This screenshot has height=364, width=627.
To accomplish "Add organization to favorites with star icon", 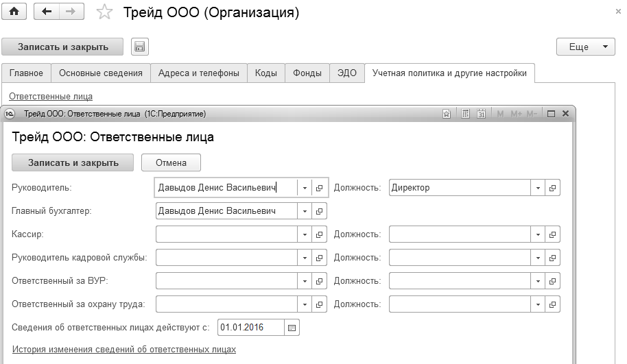I will 104,12.
